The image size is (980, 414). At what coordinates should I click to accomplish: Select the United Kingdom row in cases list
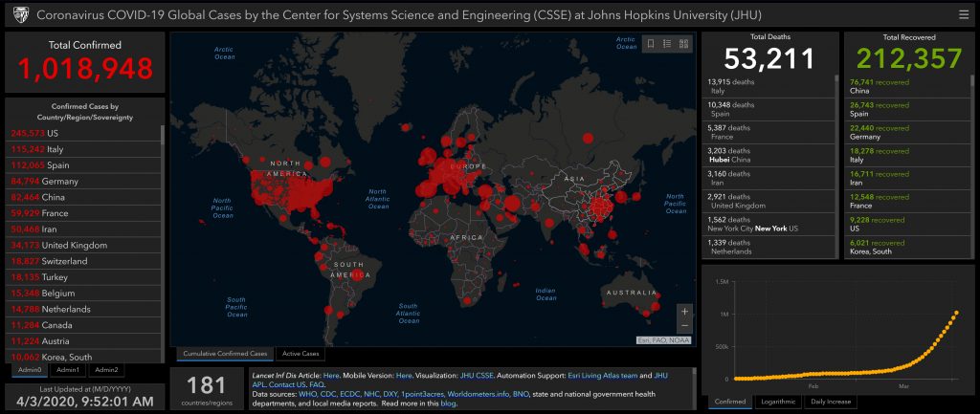tap(83, 246)
